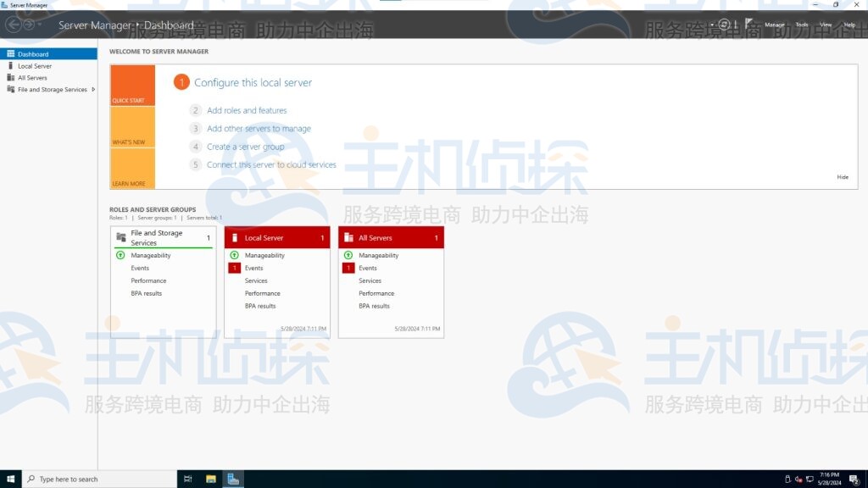Open notifications using the flag icon

748,22
